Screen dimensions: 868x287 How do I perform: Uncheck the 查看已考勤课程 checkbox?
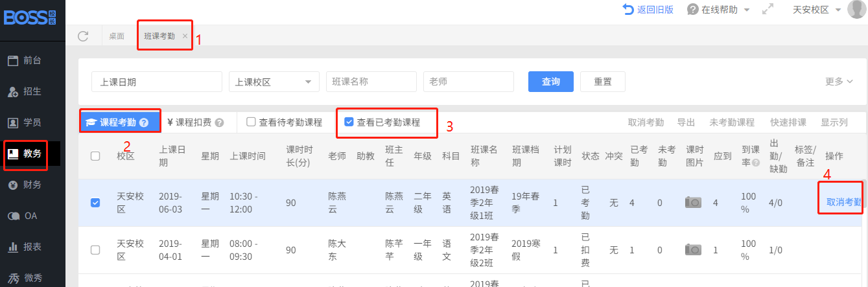click(349, 122)
